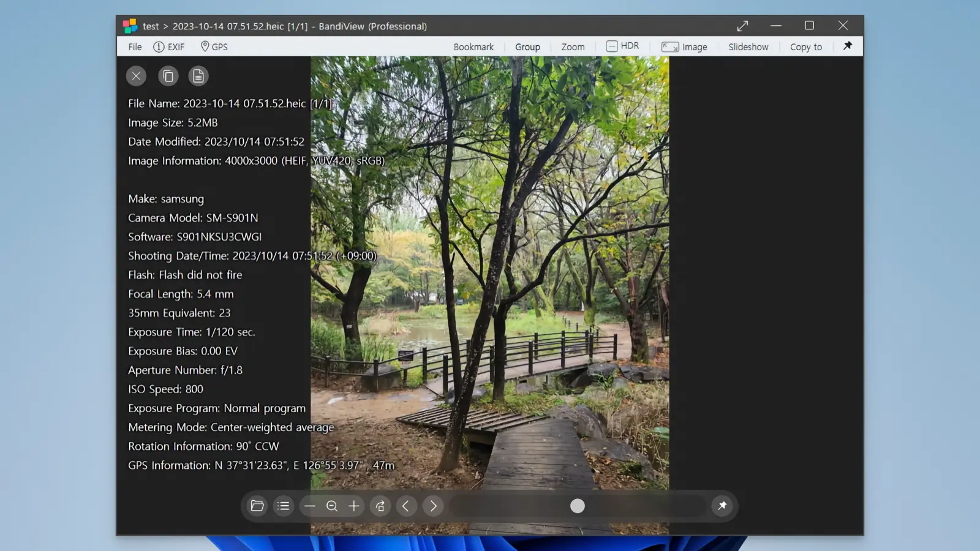
Task: Open the File menu
Action: click(x=135, y=47)
